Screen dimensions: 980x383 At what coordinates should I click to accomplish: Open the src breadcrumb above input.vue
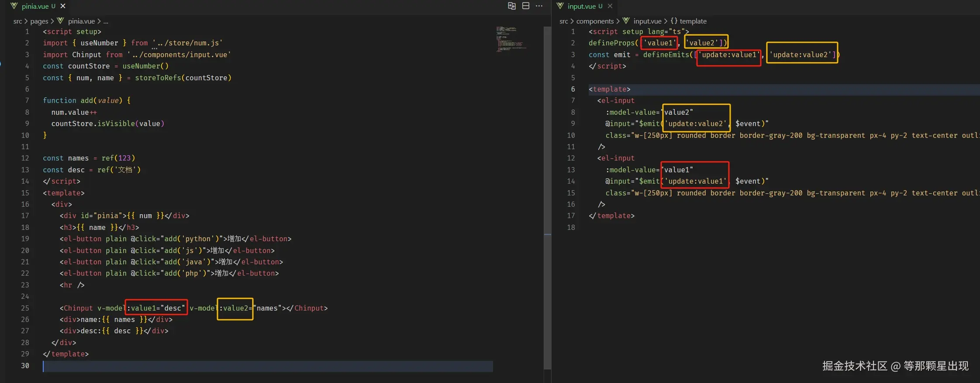tap(564, 21)
